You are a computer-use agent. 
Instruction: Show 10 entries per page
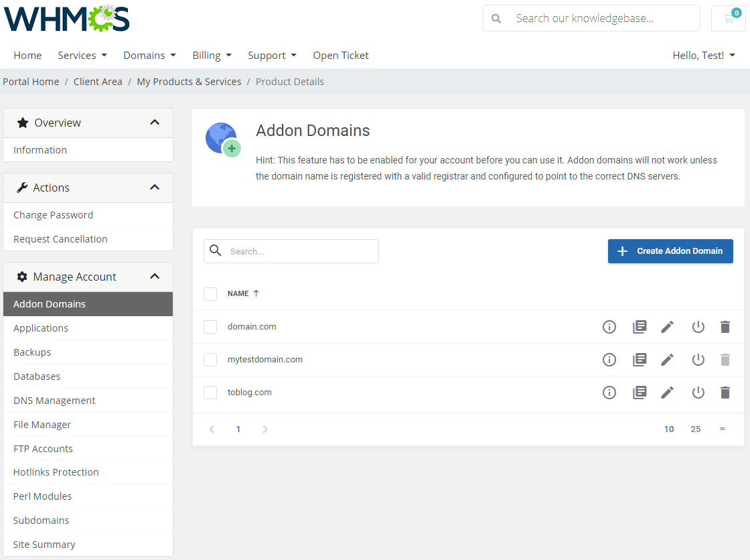point(669,429)
